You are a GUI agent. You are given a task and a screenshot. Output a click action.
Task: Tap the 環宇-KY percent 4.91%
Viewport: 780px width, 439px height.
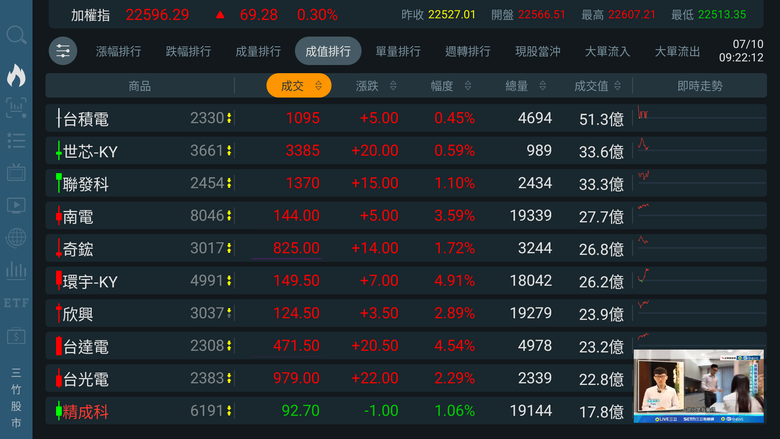coord(454,281)
